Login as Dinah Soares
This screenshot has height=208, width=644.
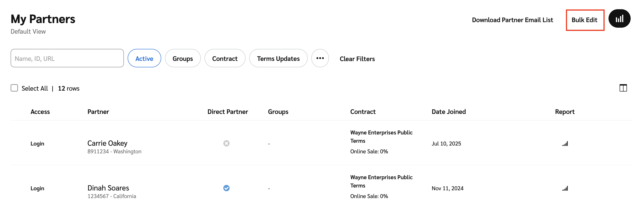point(37,188)
